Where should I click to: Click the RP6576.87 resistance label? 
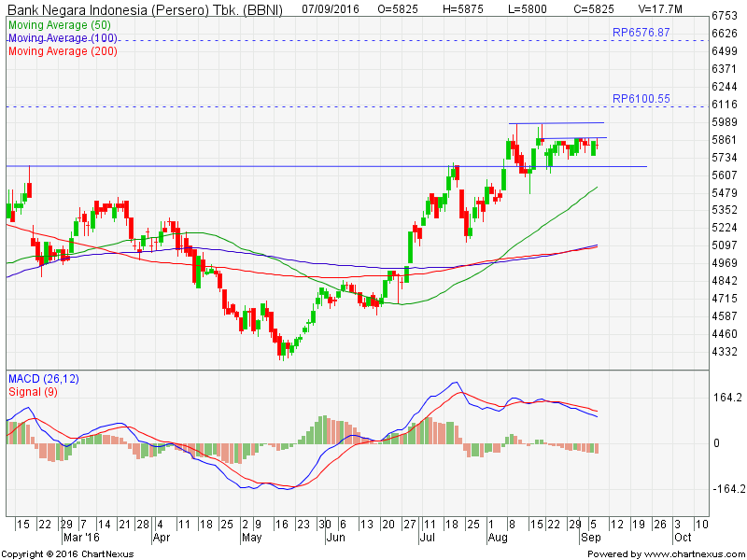point(641,33)
